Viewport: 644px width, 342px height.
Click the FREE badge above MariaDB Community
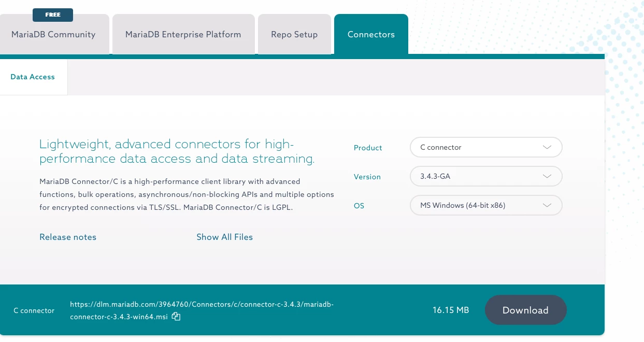pyautogui.click(x=53, y=15)
